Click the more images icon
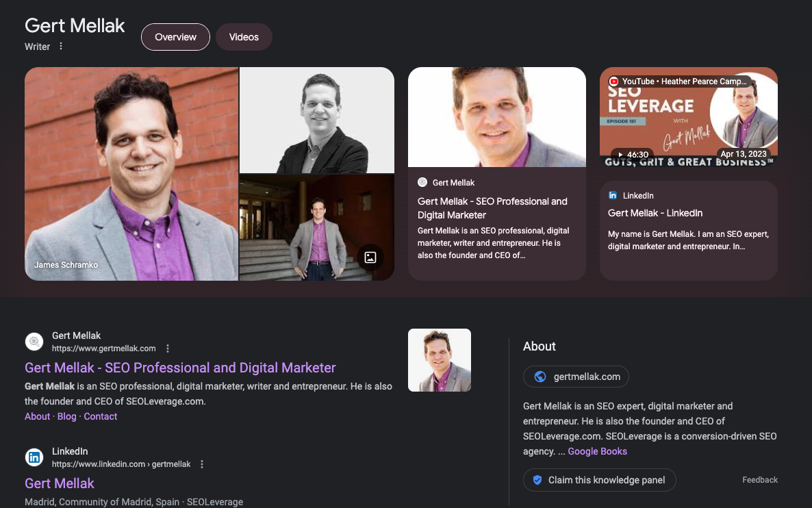The height and width of the screenshot is (508, 812). (x=370, y=257)
